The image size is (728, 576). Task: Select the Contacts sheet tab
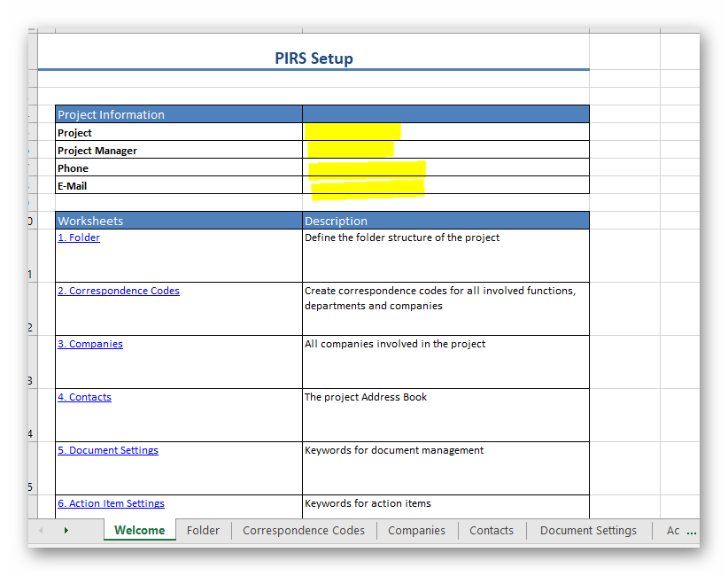pyautogui.click(x=491, y=531)
